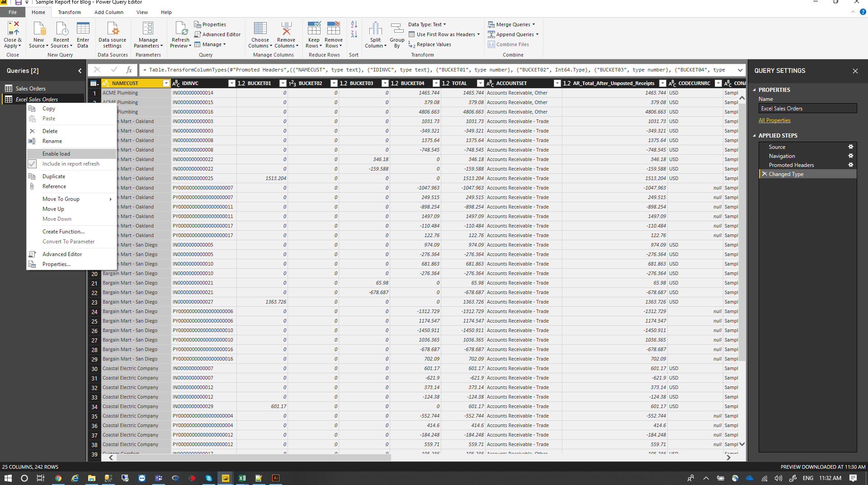
Task: Open Promoted Headers step settings gear
Action: (850, 165)
